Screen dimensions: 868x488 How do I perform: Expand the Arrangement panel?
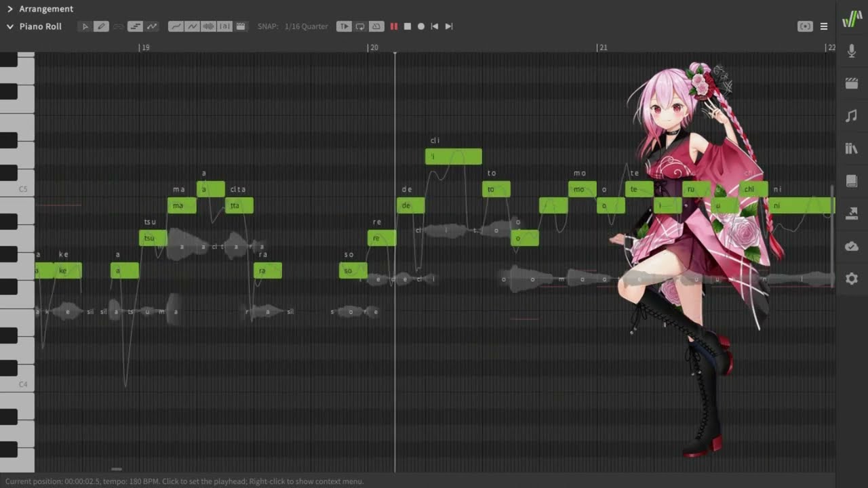click(x=10, y=9)
